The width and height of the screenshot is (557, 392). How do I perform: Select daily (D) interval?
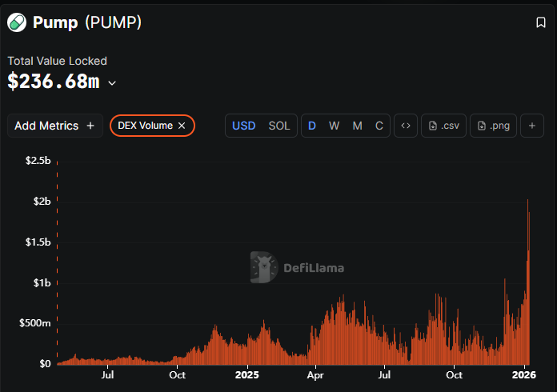[x=312, y=126]
